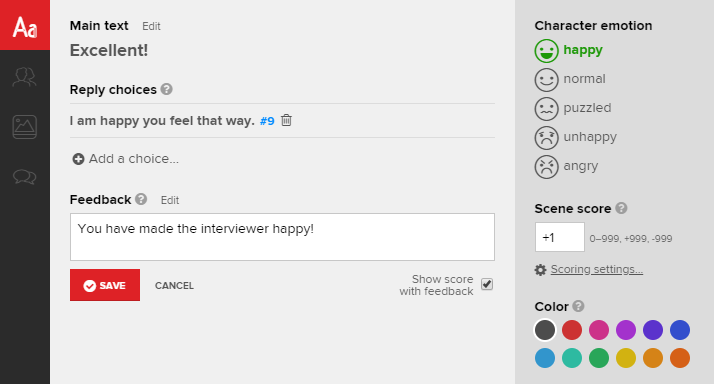The height and width of the screenshot is (384, 714).
Task: Click the help icon next to Color
Action: coord(578,306)
